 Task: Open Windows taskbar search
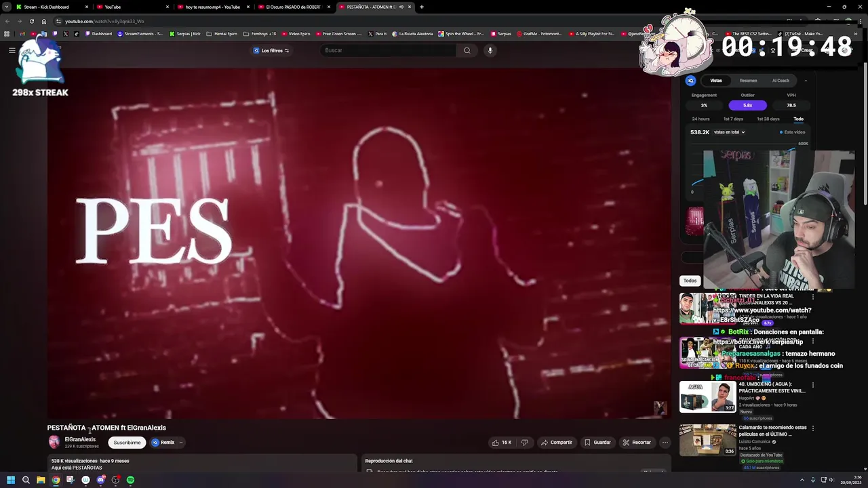pyautogui.click(x=26, y=480)
